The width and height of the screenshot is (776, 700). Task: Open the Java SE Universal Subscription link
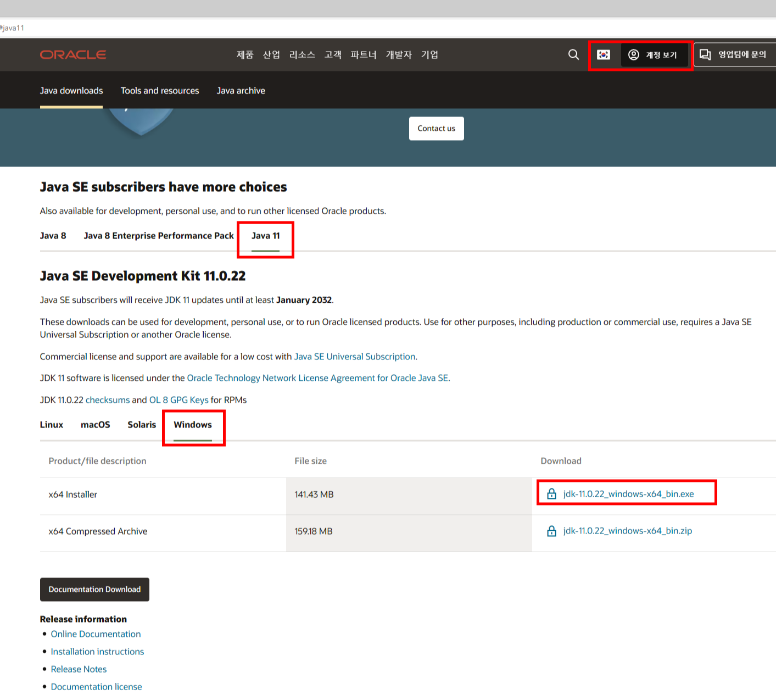click(355, 357)
